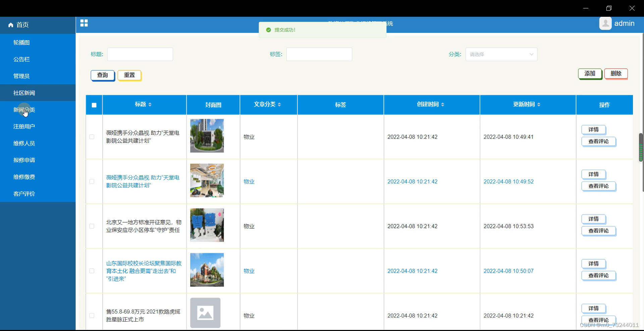644x331 pixels.
Task: Click the home icon beside 首页
Action: 10,25
